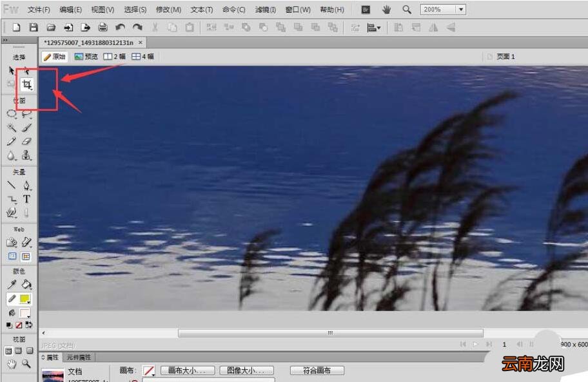
Task: Select the Eraser tool
Action: pyautogui.click(x=26, y=141)
